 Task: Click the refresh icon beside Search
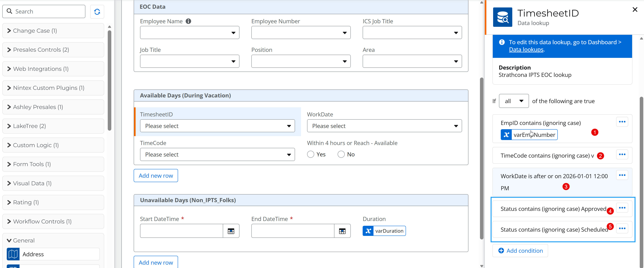point(97,12)
